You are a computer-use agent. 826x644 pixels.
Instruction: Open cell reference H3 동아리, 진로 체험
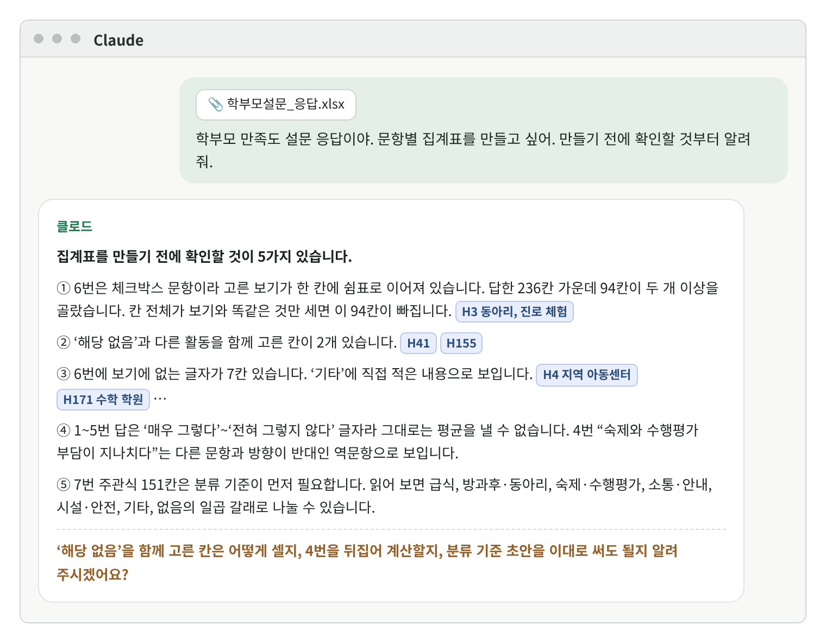point(514,312)
